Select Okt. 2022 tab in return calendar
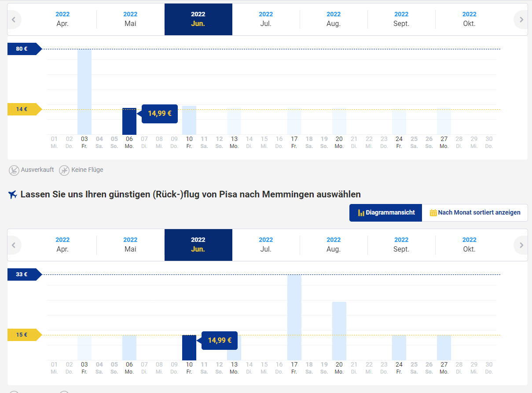532x393 pixels. (469, 245)
